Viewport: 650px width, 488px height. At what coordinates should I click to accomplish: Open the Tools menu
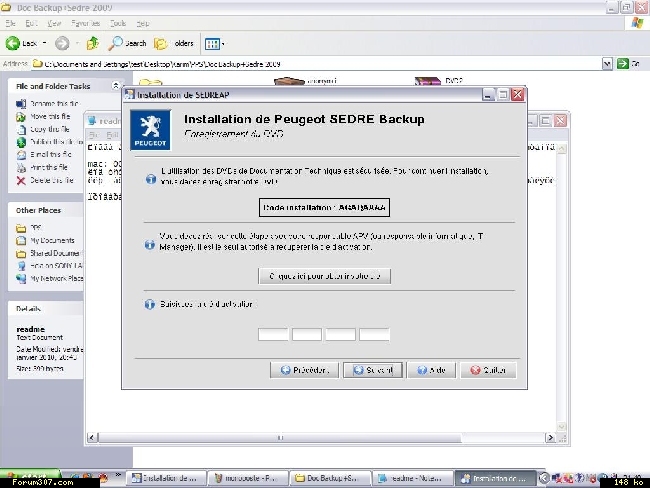(x=118, y=23)
